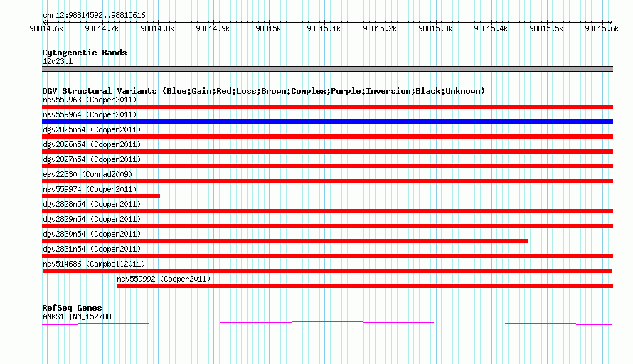
Task: Click the red bar of dgv2831n54
Action: coord(327,256)
